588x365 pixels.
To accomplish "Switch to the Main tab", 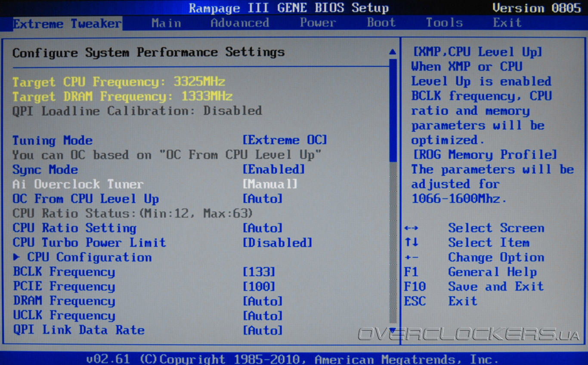I will 166,23.
